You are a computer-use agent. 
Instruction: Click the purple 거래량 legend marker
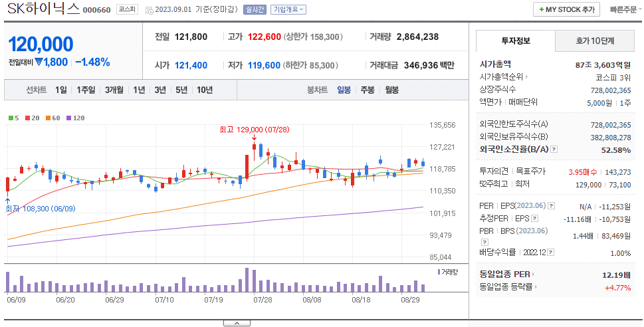pos(439,272)
